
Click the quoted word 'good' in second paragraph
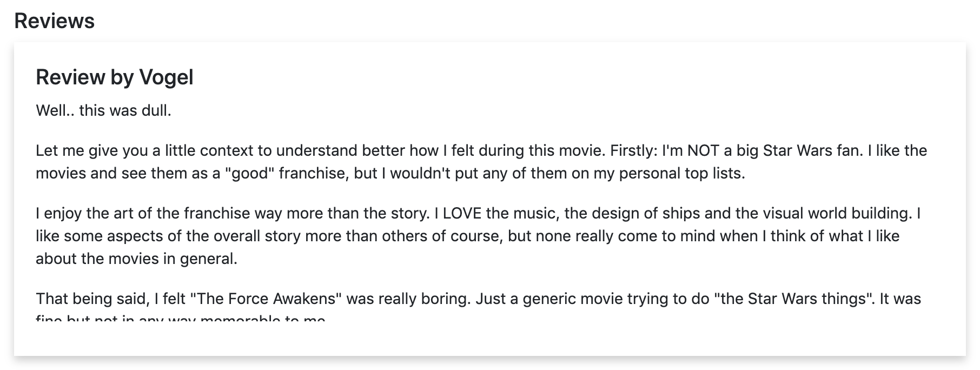pyautogui.click(x=249, y=174)
